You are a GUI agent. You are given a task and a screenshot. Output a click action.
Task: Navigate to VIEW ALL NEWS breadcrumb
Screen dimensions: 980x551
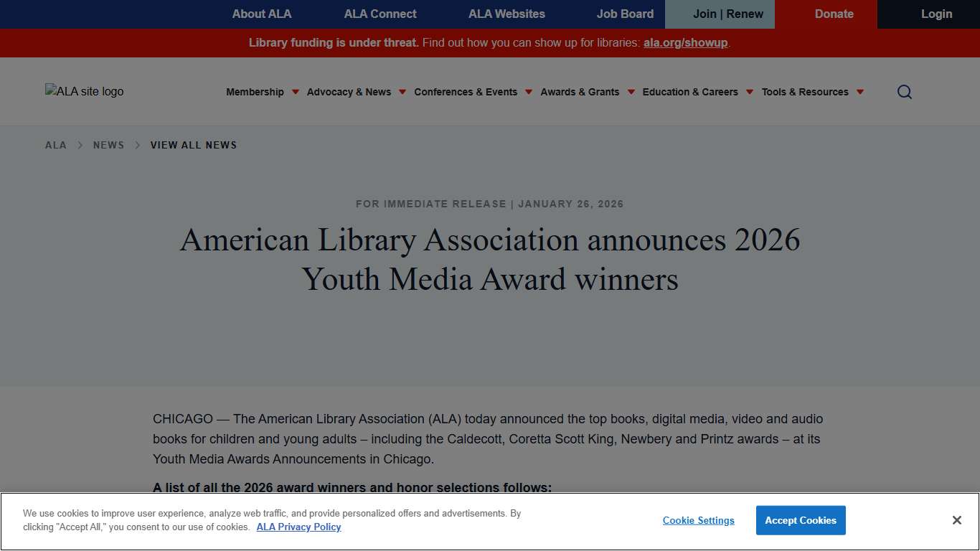coord(193,145)
